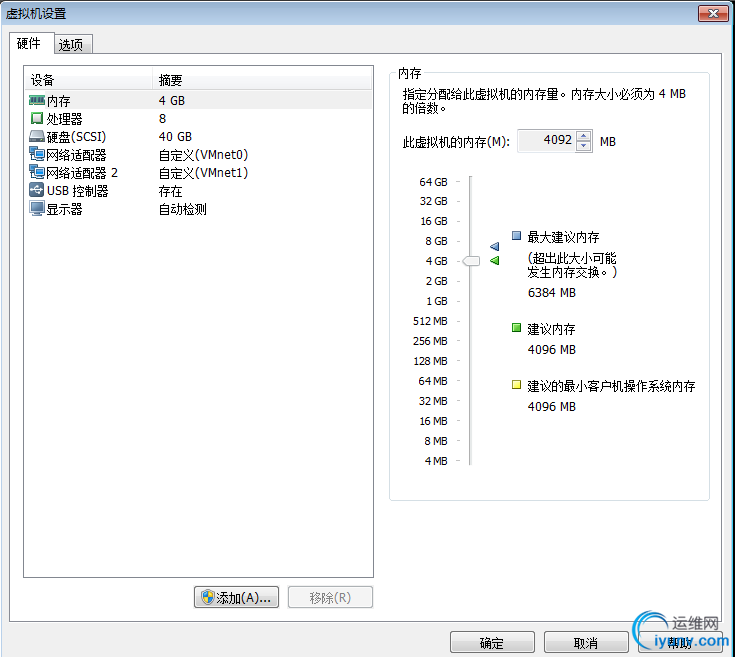
Task: Click the processor (处理器) icon
Action: tap(37, 118)
